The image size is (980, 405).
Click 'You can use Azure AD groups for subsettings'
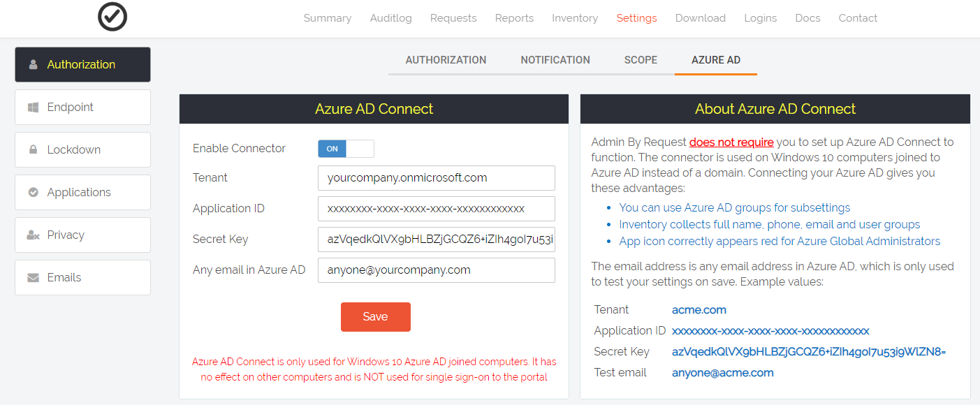(735, 207)
